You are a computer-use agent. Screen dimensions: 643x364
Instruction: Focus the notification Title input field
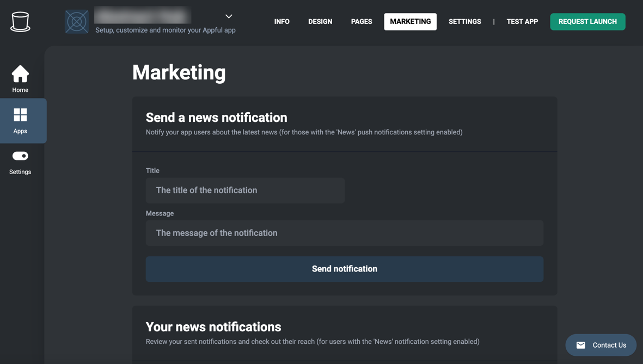coord(245,190)
